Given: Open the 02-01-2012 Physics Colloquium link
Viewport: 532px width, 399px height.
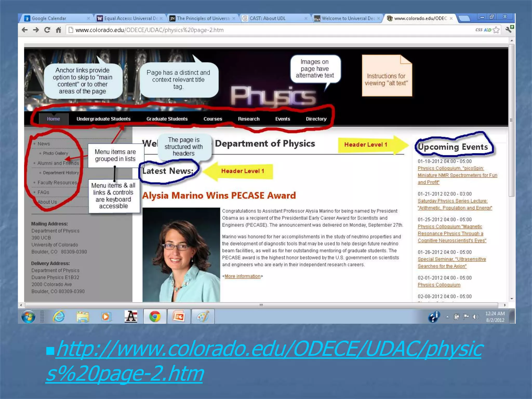Looking at the screenshot, I should pyautogui.click(x=439, y=285).
